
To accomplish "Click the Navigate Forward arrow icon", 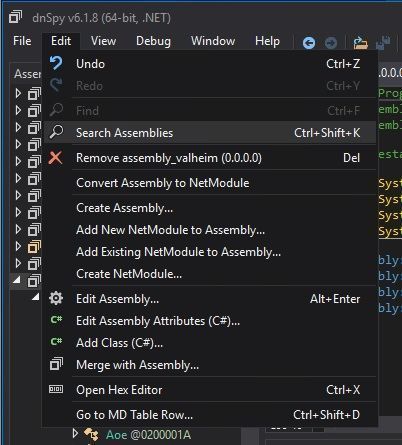I will (331, 43).
